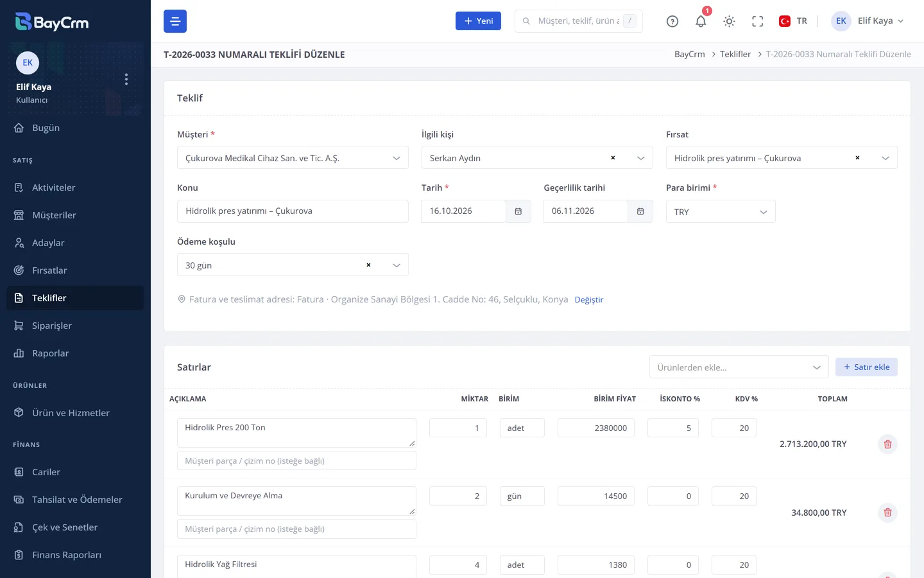Click the Değiştir address link
This screenshot has height=578, width=924.
pos(589,300)
